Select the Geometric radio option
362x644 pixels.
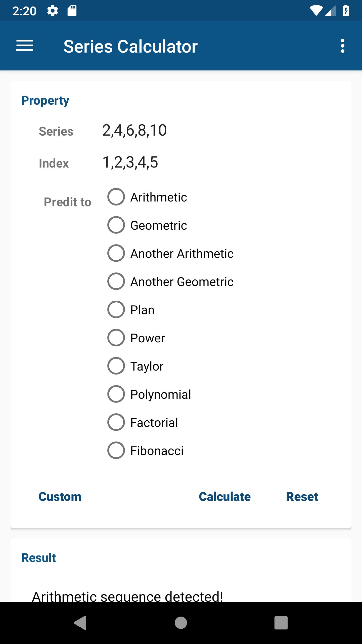147,225
